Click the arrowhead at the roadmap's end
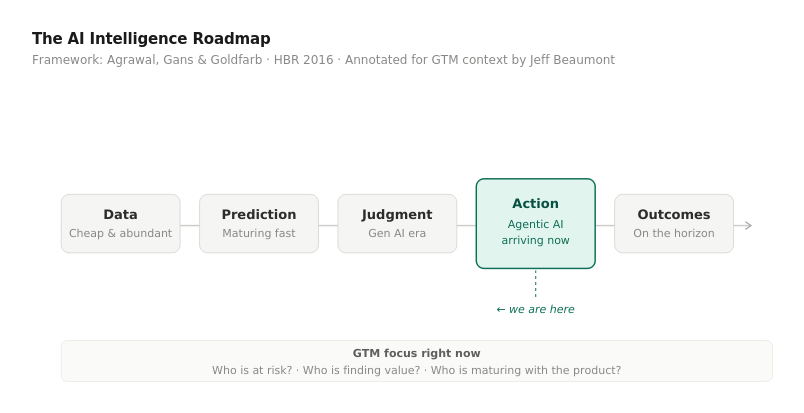Viewport: 804px width, 413px height. [747, 226]
